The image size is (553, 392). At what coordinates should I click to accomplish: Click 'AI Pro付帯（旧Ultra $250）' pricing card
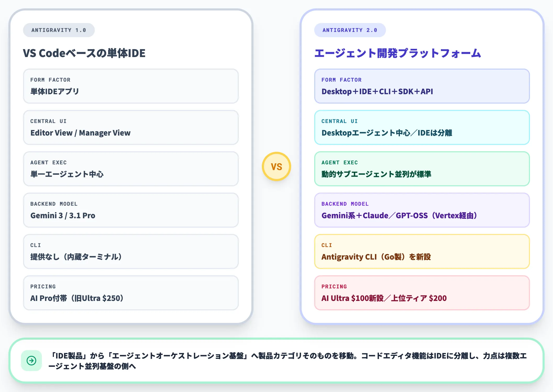click(x=131, y=293)
